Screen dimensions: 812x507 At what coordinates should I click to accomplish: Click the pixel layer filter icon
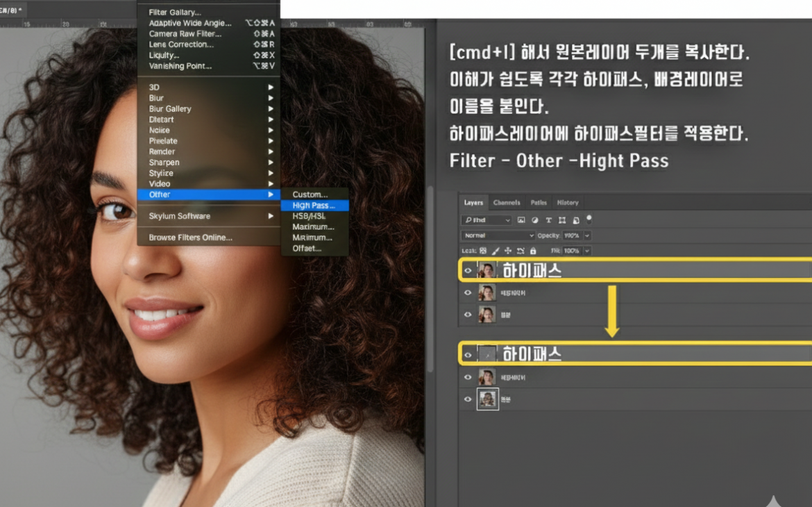pos(521,220)
